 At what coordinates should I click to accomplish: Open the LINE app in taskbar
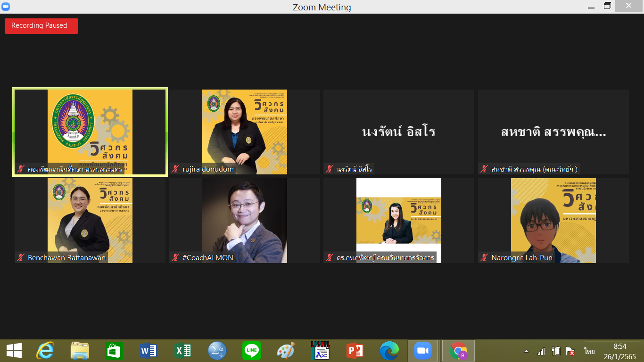click(252, 351)
